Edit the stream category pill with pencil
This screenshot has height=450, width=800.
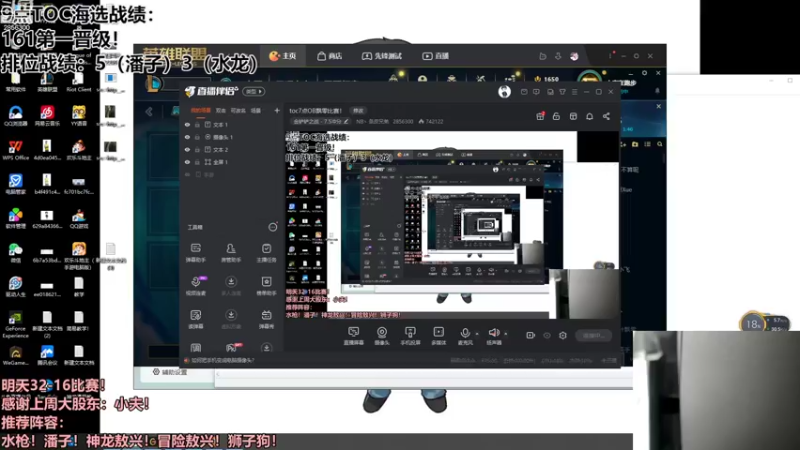[321, 121]
